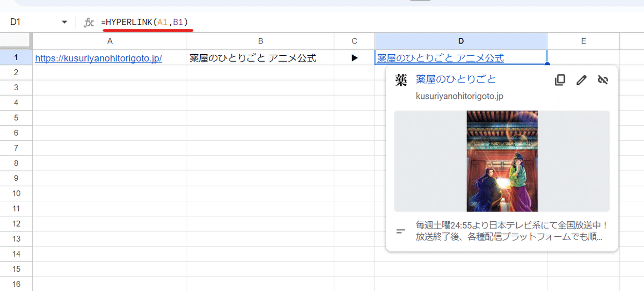Open the Name box dropdown arrow
Image resolution: width=644 pixels, height=291 pixels.
pos(65,23)
